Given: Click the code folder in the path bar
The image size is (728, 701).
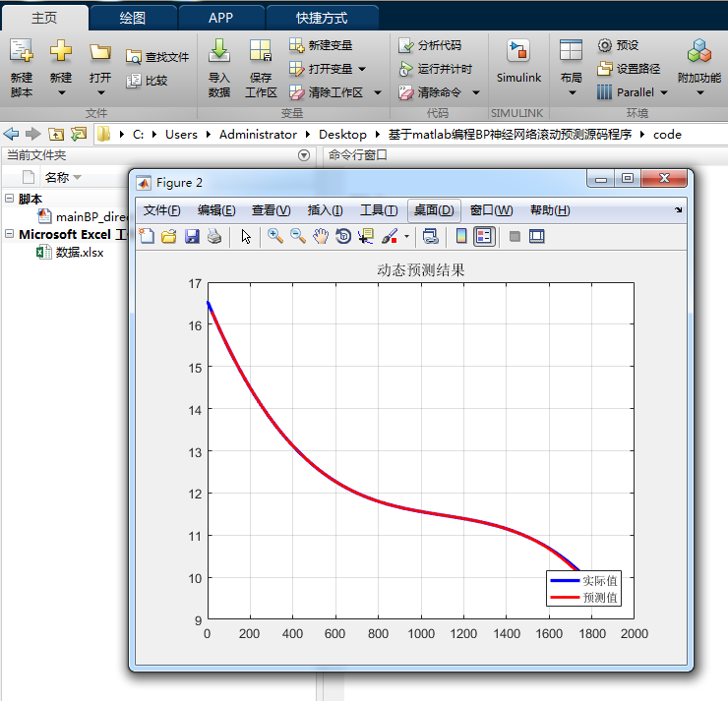Looking at the screenshot, I should click(x=667, y=135).
